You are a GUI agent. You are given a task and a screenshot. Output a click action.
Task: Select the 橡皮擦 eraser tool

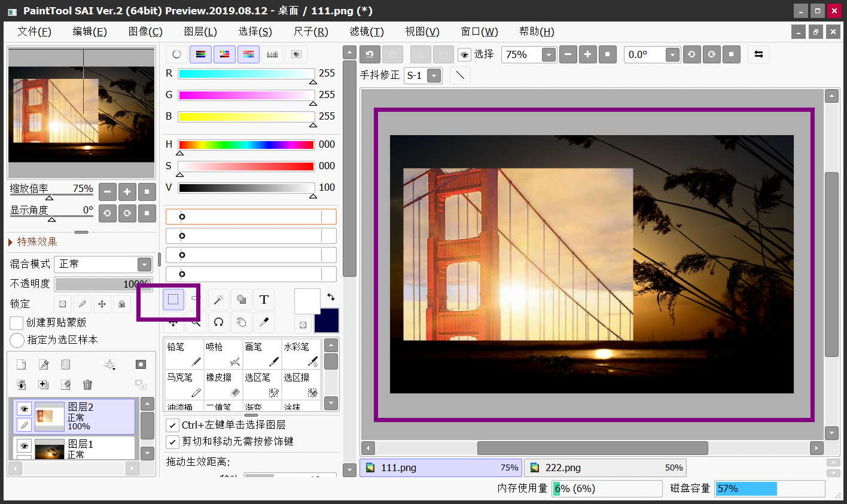[223, 384]
